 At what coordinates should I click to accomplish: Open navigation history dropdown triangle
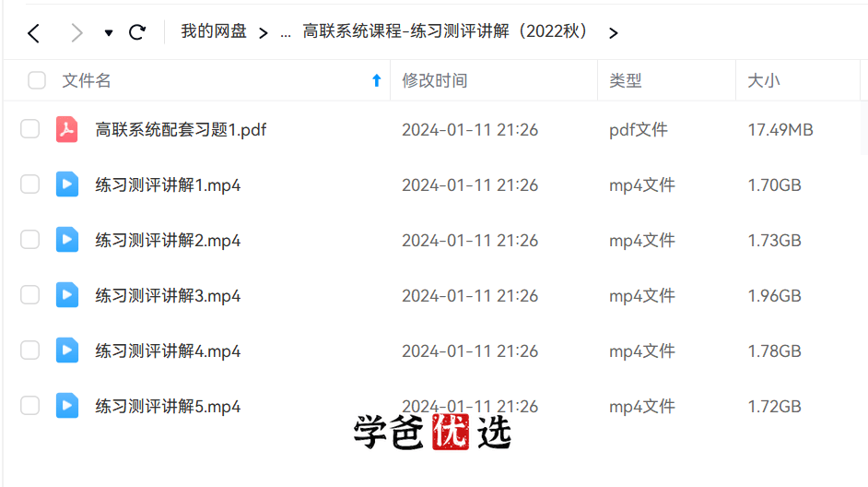(x=109, y=33)
